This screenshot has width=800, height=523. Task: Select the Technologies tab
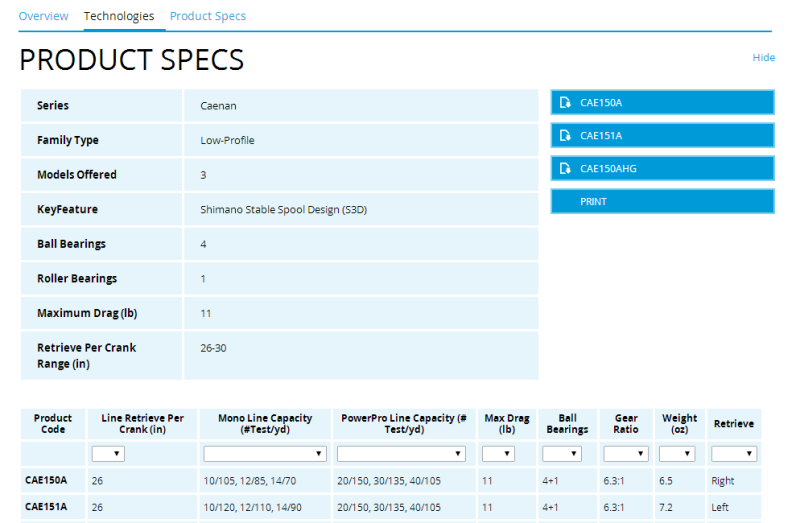[x=119, y=16]
